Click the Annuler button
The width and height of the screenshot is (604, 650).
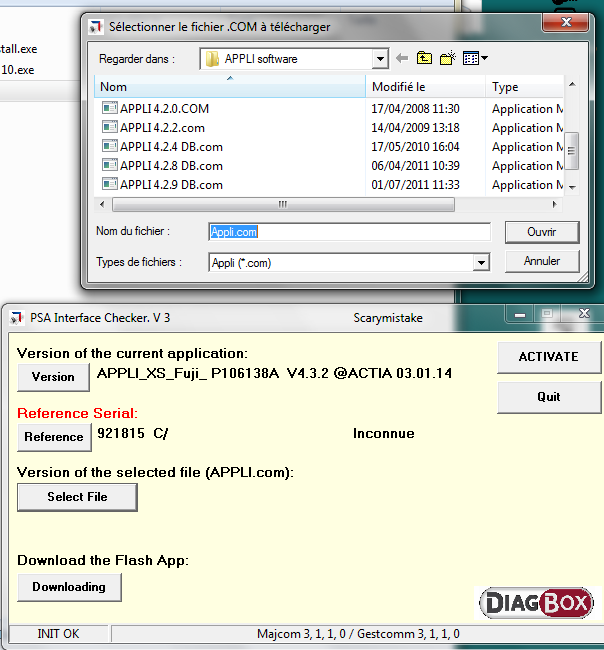542,261
